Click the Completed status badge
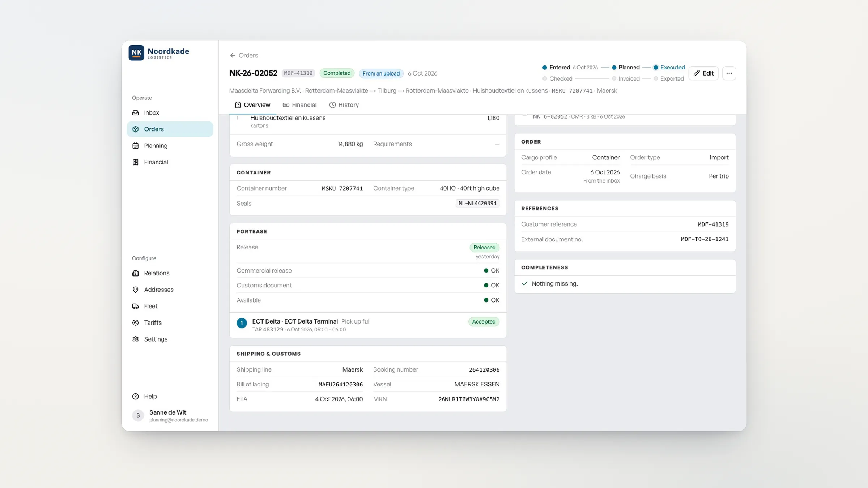Viewport: 868px width, 488px height. [x=337, y=73]
